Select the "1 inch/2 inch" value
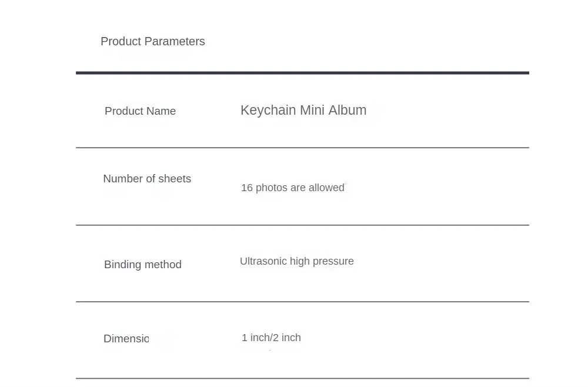The width and height of the screenshot is (588, 387). pyautogui.click(x=271, y=338)
